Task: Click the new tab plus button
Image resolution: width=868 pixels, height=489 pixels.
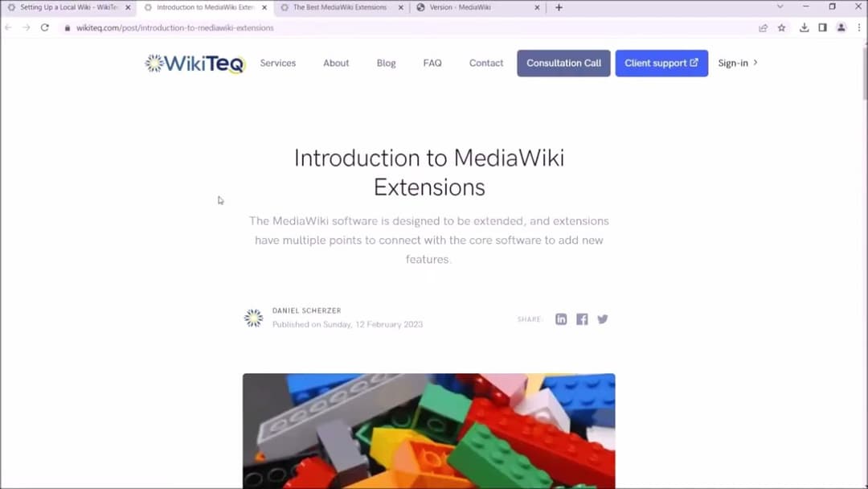Action: tap(558, 7)
